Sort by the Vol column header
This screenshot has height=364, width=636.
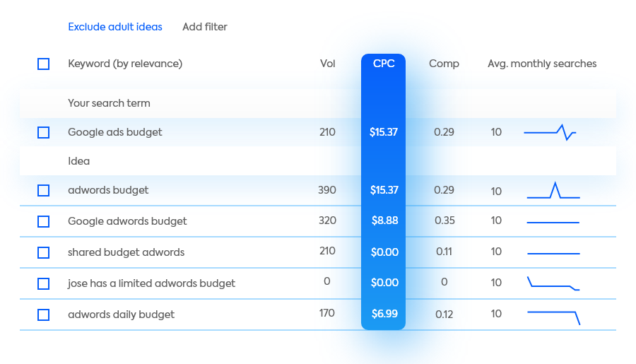(x=328, y=64)
